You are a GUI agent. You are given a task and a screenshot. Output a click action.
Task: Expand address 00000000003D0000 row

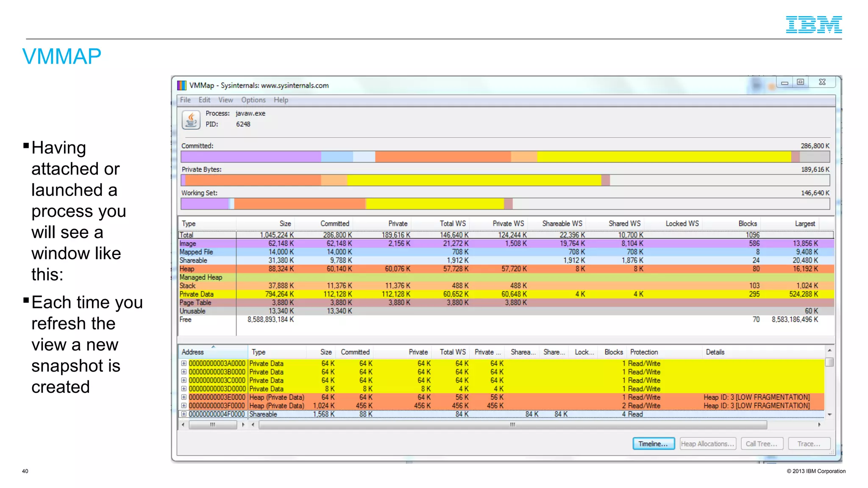(184, 389)
